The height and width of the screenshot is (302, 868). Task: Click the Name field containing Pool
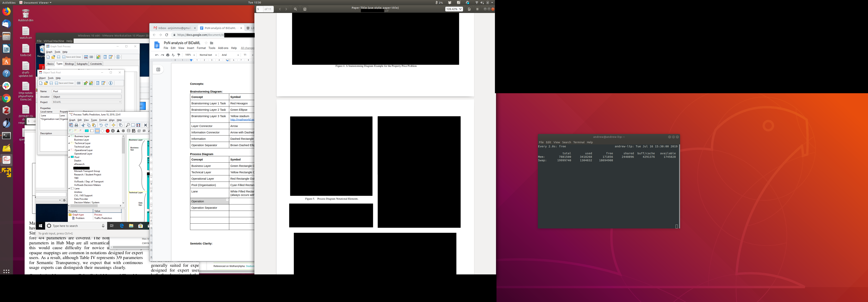point(87,91)
